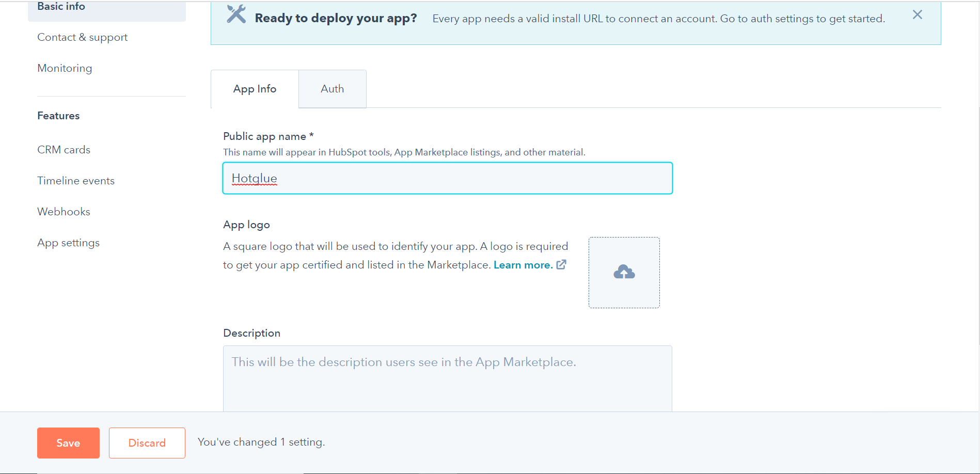
Task: Click into the Description text area
Action: [448, 378]
